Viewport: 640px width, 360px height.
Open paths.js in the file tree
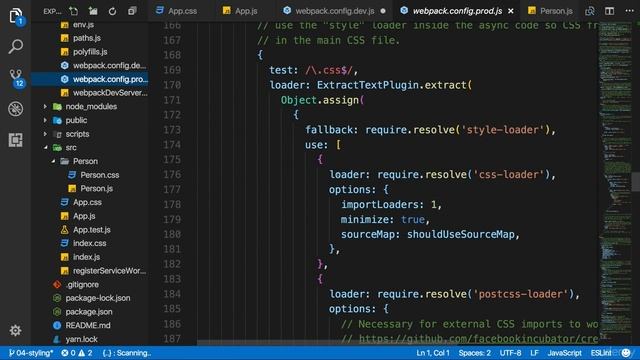(x=87, y=38)
